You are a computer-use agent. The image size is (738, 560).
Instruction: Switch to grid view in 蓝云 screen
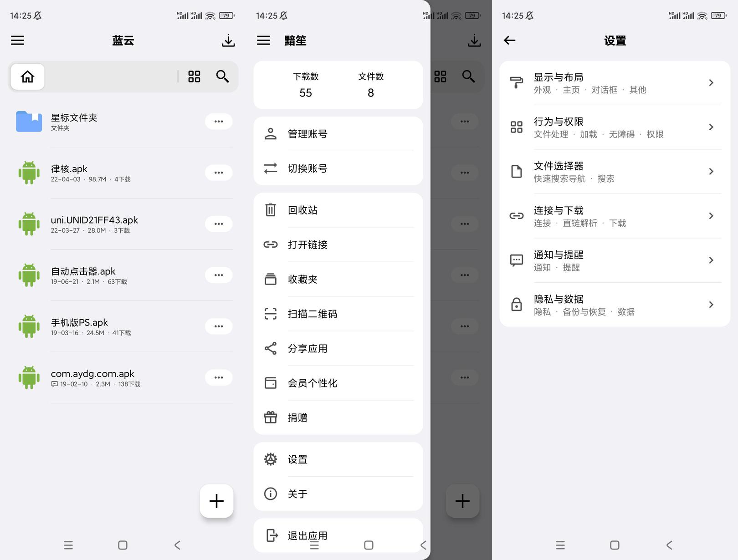194,76
